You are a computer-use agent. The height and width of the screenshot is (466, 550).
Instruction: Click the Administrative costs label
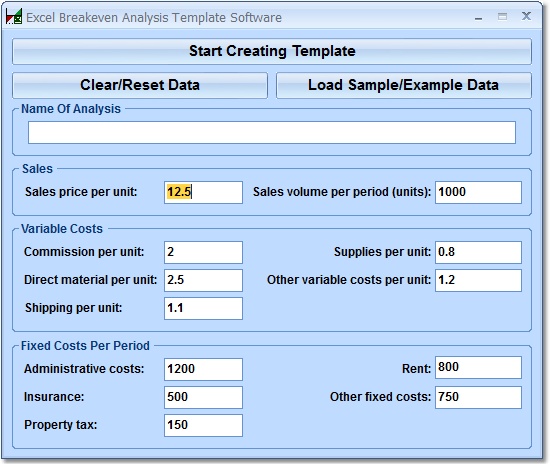click(x=84, y=369)
